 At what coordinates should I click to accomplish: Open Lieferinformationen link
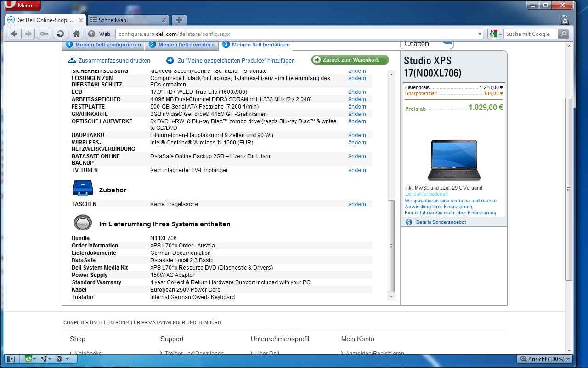(426, 194)
